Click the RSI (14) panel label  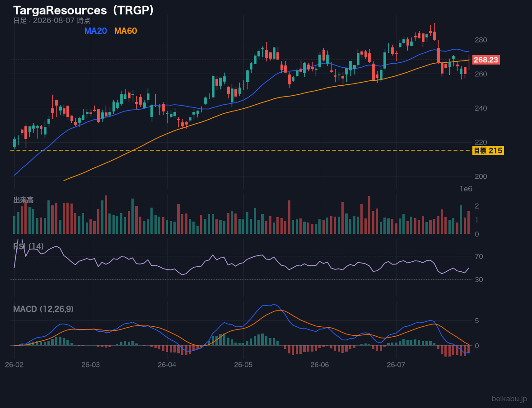pos(28,246)
